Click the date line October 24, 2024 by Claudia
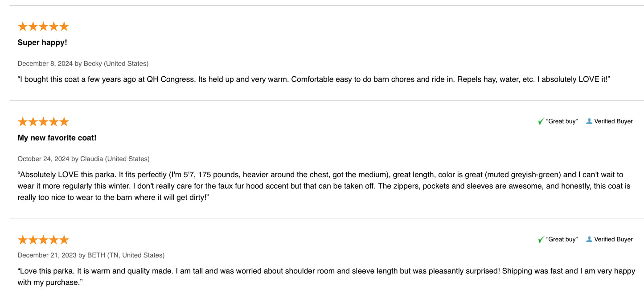644x303 pixels. click(x=83, y=159)
